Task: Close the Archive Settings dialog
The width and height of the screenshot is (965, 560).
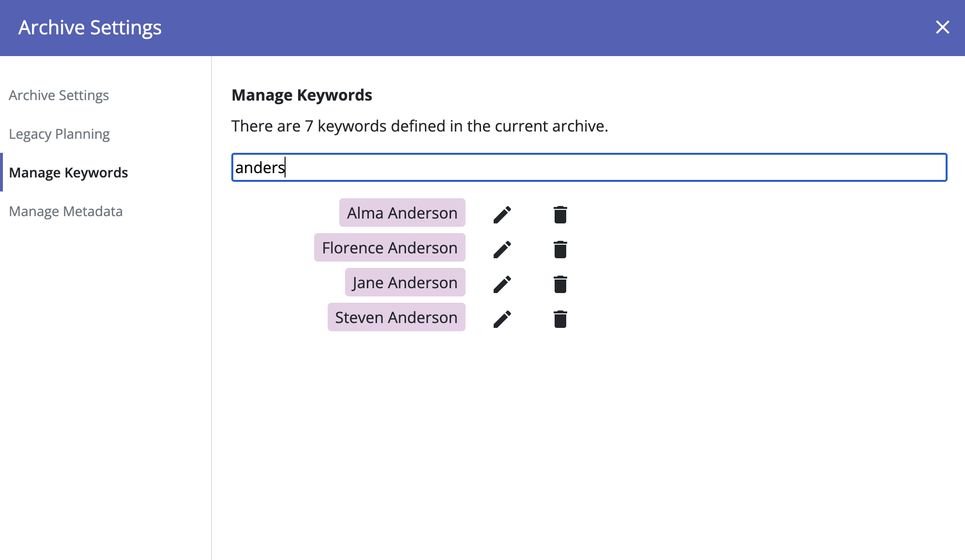Action: click(942, 27)
